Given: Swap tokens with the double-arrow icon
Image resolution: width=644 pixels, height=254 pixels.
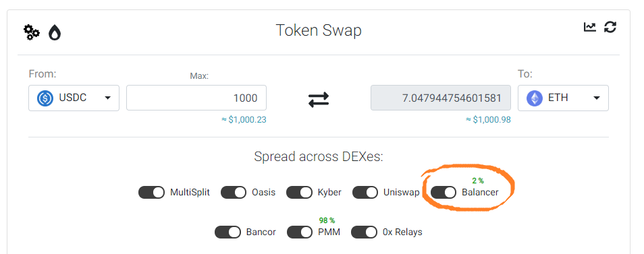Looking at the screenshot, I should click(319, 99).
